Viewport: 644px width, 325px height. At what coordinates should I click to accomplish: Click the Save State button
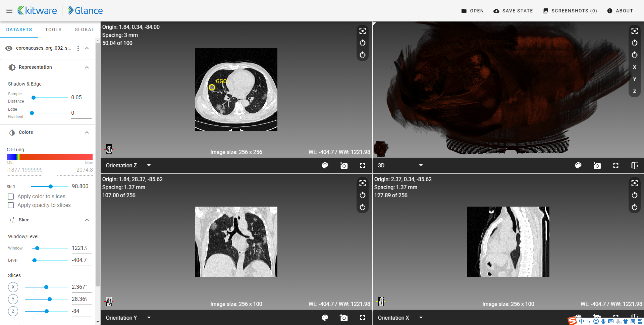coord(513,11)
